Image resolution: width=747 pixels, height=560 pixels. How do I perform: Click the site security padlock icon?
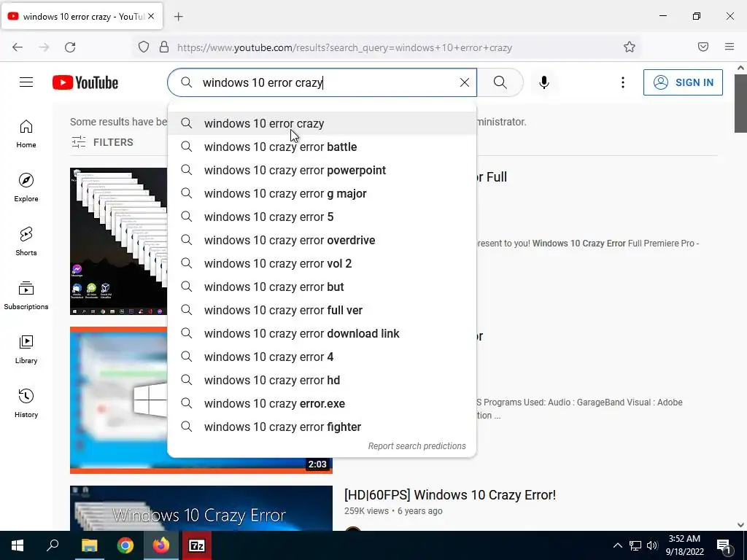click(x=164, y=47)
